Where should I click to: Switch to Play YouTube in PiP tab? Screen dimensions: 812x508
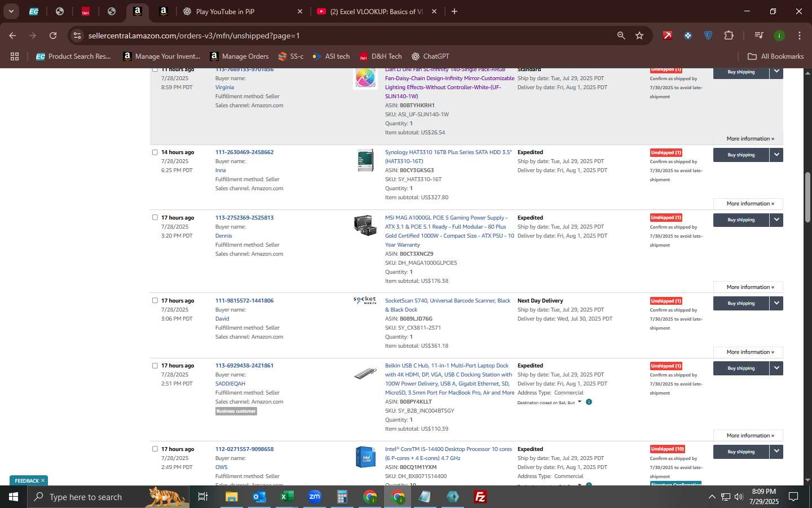242,11
